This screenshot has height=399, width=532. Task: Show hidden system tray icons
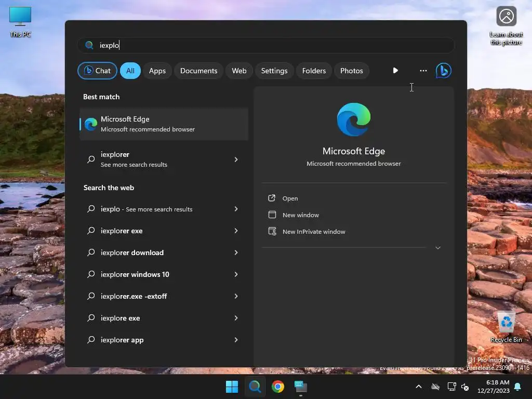(419, 387)
